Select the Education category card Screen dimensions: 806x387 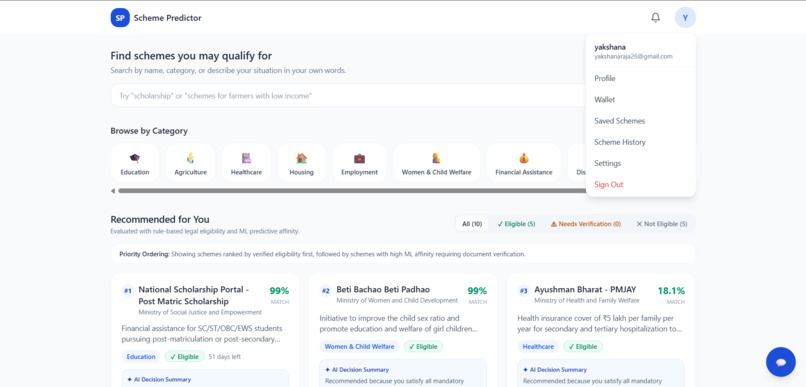(x=135, y=163)
